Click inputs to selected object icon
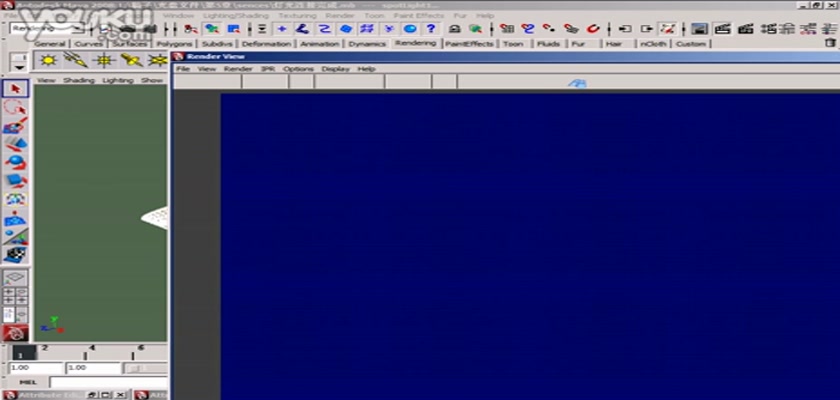This screenshot has width=840, height=400. click(625, 28)
